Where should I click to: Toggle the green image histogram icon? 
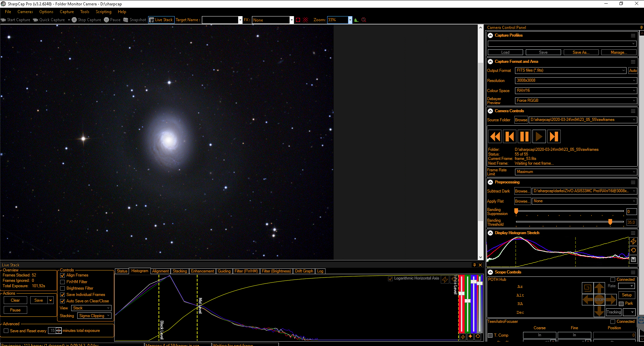coord(357,20)
